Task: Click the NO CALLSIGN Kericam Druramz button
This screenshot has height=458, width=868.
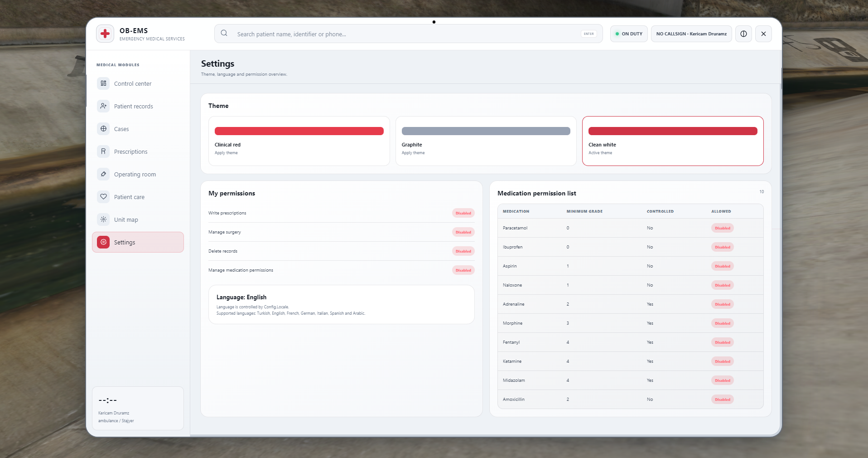Action: (x=691, y=34)
